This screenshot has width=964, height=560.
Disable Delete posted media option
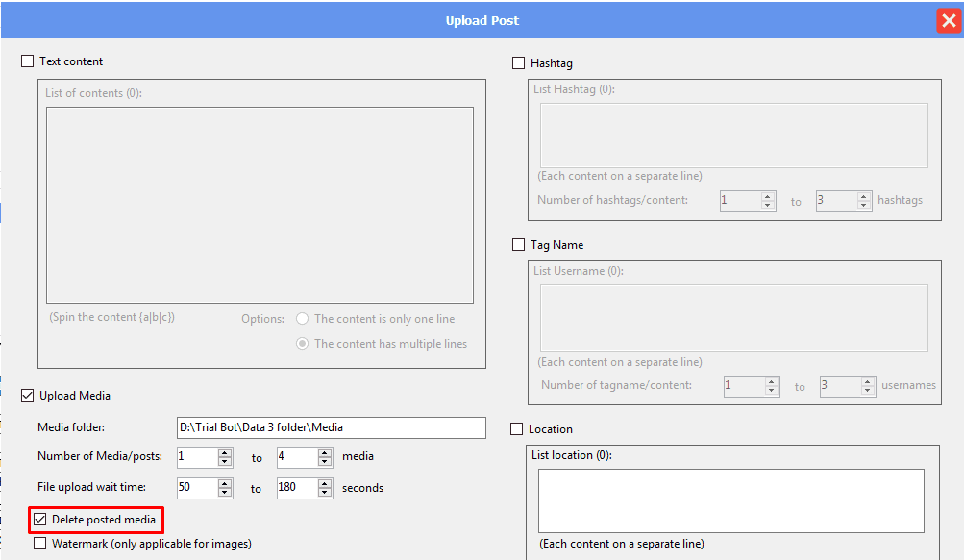(40, 520)
